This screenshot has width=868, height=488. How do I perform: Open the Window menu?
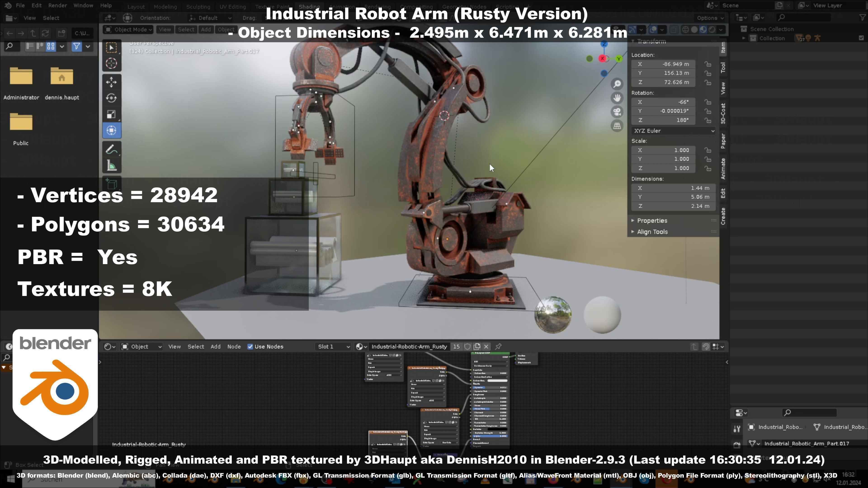[x=83, y=5]
